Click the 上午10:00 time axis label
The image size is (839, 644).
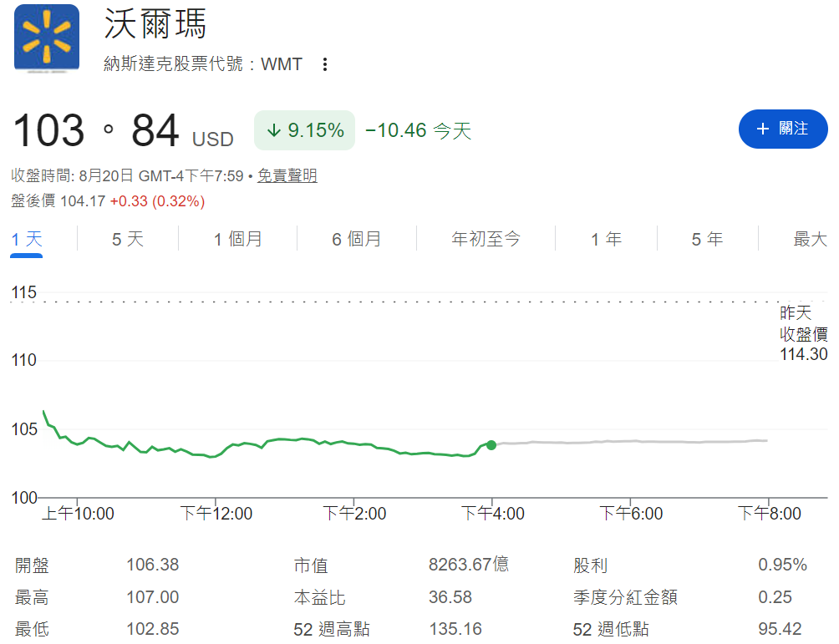(78, 514)
